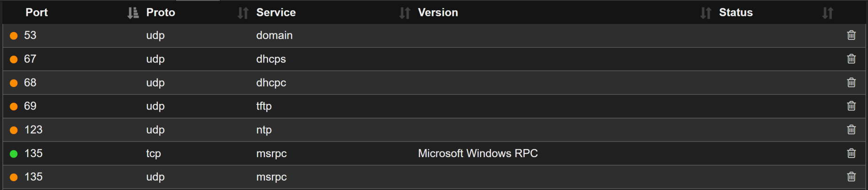This screenshot has width=868, height=190.
Task: Click sort arrows beside Status column
Action: coord(828,13)
